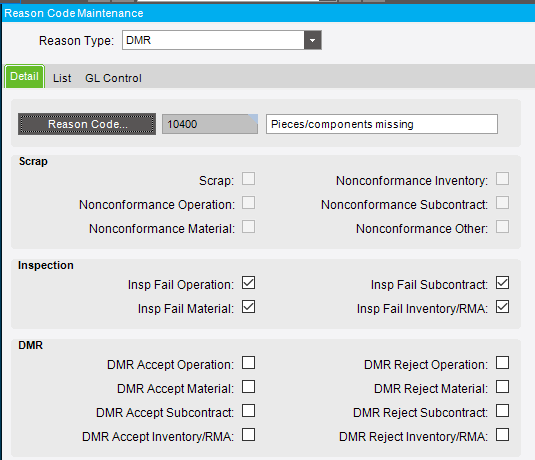
Task: Check DMR Accept Material option
Action: point(248,387)
